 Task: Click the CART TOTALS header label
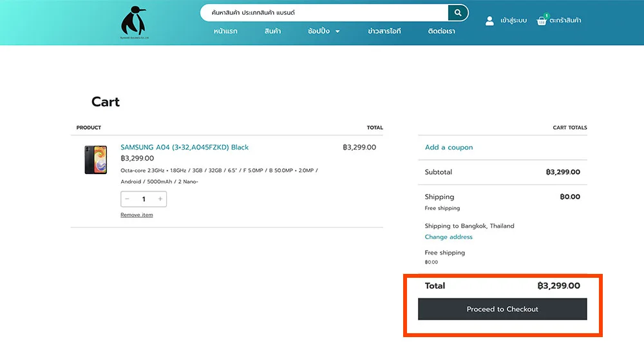570,128
